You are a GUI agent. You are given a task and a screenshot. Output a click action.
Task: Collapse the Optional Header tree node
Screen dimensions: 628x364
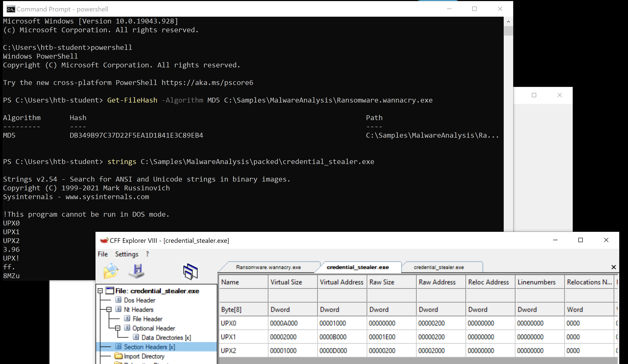click(x=118, y=328)
